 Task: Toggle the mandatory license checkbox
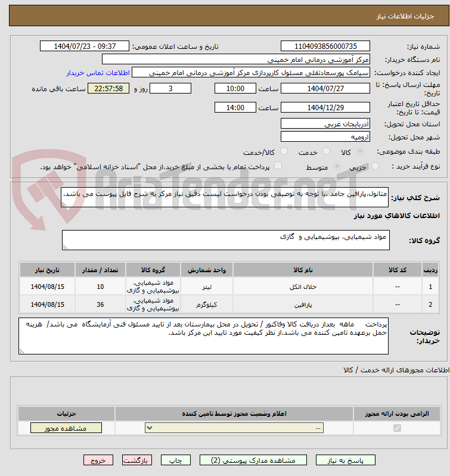click(397, 428)
